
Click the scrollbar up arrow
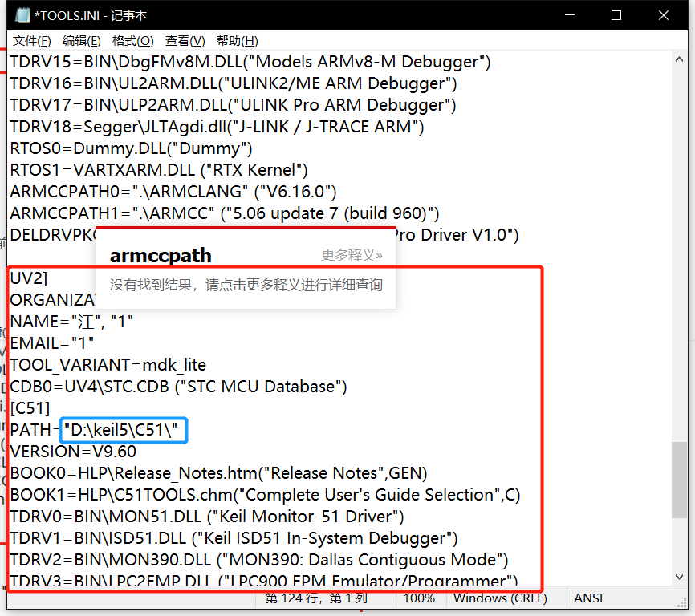point(677,59)
